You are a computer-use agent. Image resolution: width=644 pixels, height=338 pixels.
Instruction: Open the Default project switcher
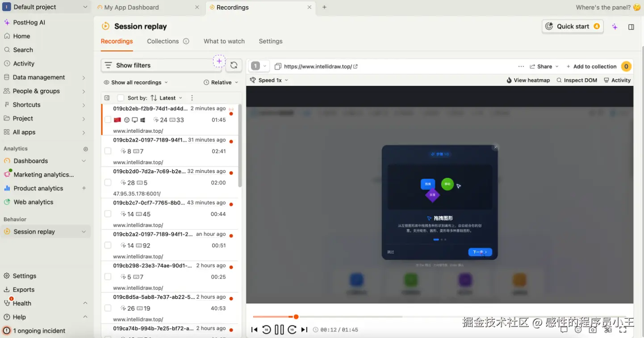coord(46,7)
